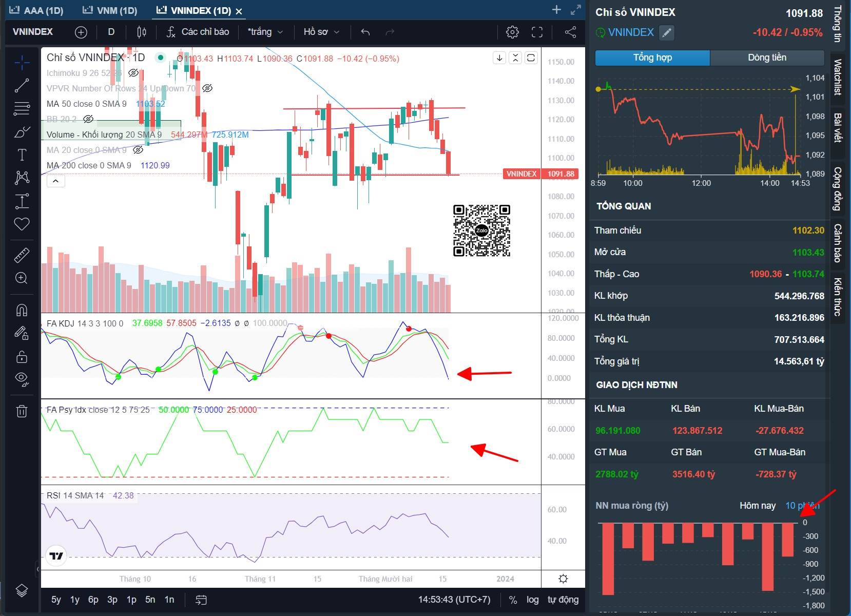Image resolution: width=851 pixels, height=616 pixels.
Task: Open the timezone selector 14:53:43 (UTC+7)
Action: click(x=454, y=600)
